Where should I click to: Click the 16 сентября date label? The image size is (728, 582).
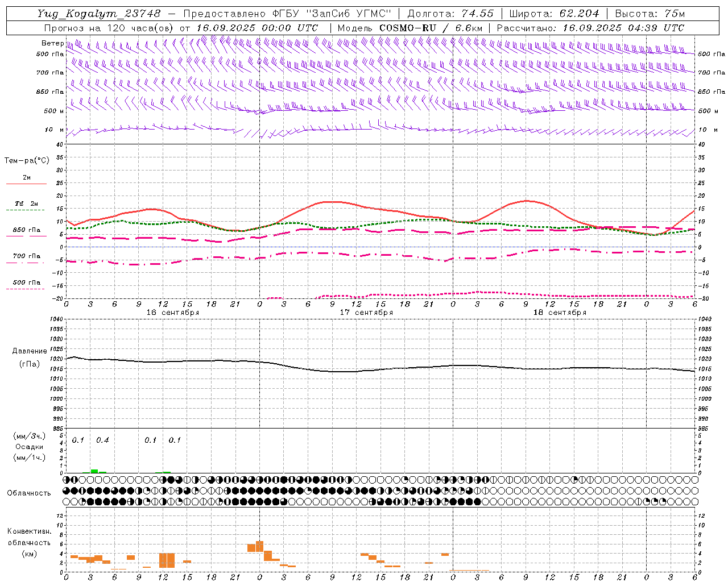coord(173,313)
